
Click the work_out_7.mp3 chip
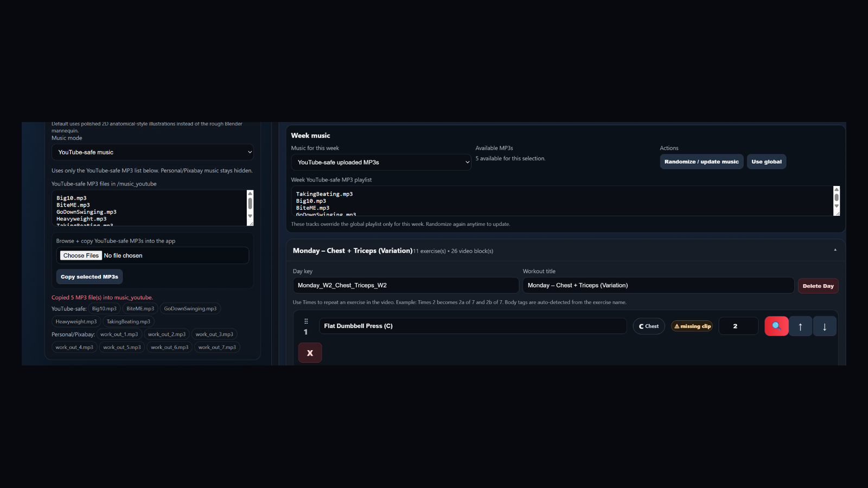coord(217,347)
